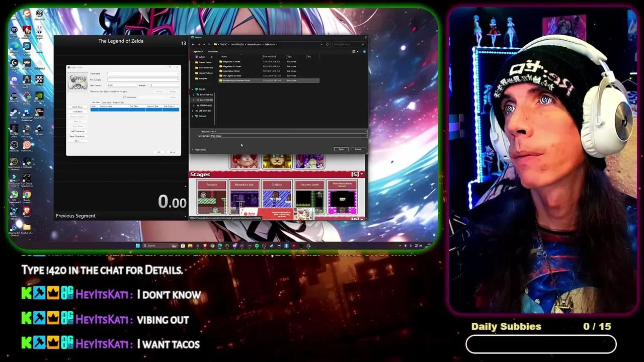This screenshot has width=644, height=362.
Task: Open the Save As help icon
Action: pyautogui.click(x=364, y=52)
